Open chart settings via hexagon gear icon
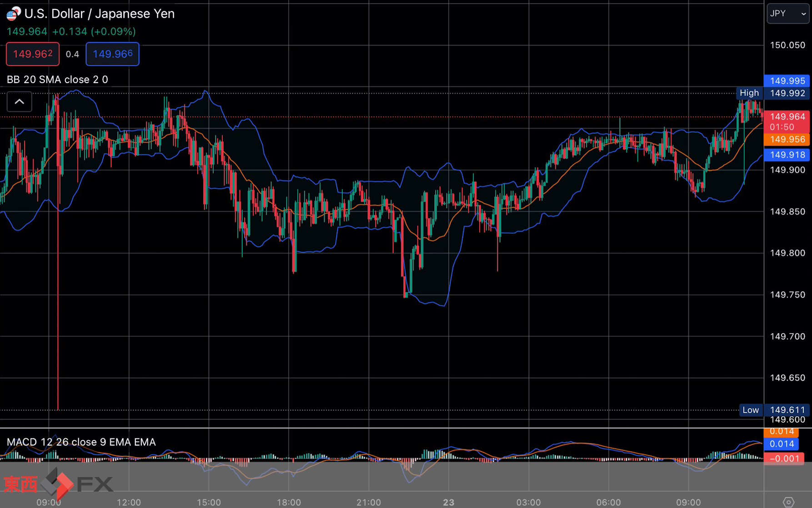 click(788, 502)
